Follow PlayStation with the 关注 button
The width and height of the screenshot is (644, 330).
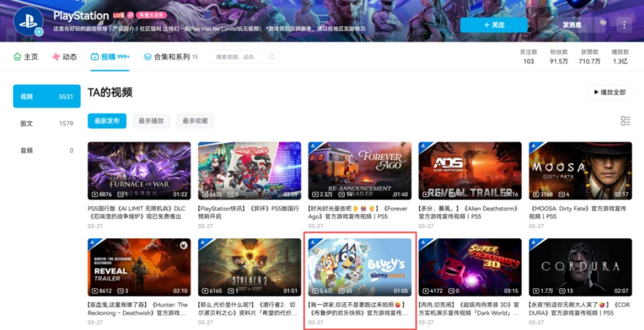tap(494, 25)
